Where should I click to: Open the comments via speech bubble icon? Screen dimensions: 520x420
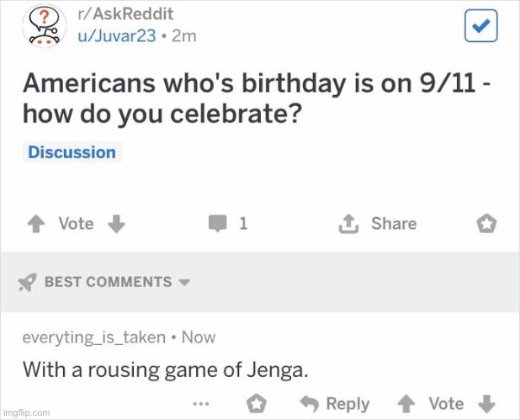click(x=218, y=223)
